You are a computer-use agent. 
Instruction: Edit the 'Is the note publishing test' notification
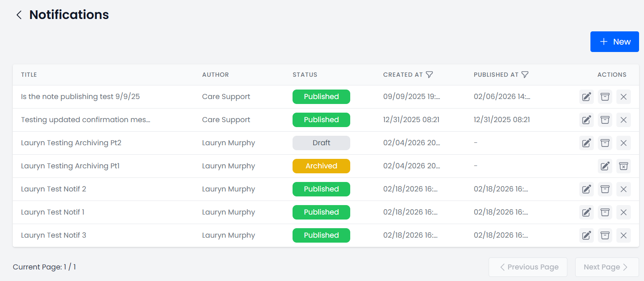[586, 97]
